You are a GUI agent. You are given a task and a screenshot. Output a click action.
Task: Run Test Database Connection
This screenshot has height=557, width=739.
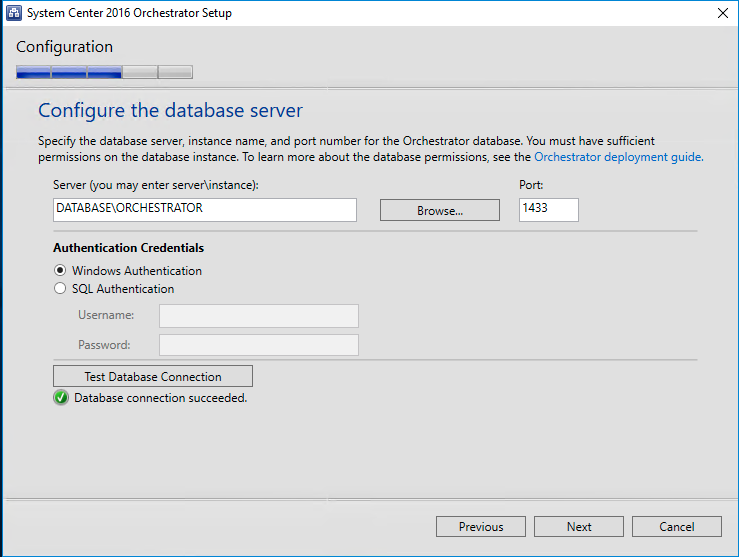[153, 377]
